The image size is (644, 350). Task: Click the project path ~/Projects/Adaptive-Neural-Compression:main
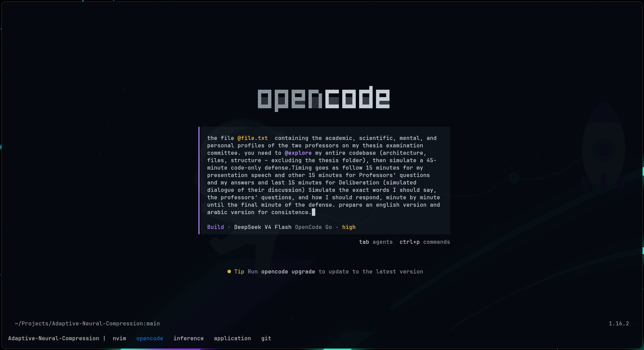coord(87,323)
